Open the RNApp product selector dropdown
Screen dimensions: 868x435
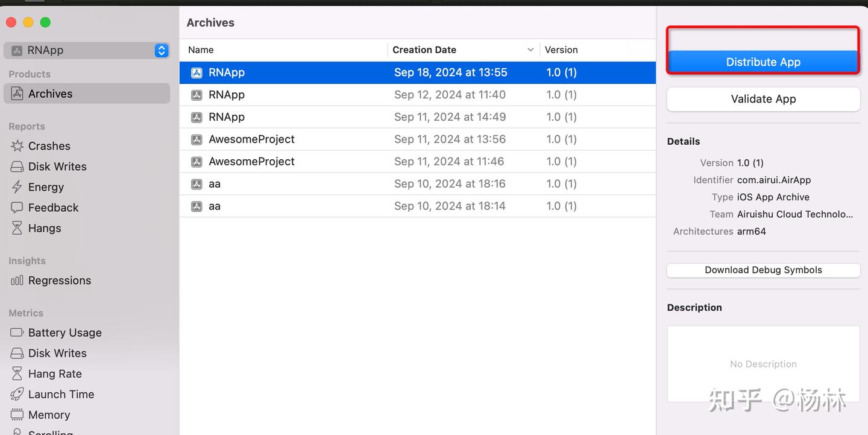[86, 50]
